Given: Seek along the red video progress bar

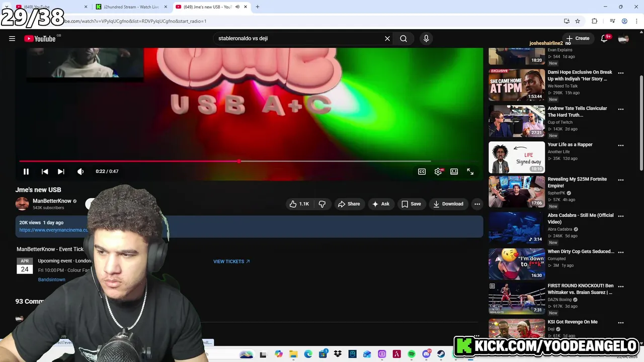Looking at the screenshot, I should tap(225, 161).
